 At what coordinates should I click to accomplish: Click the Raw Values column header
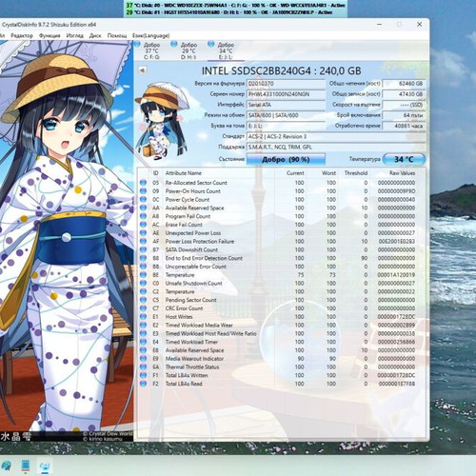pyautogui.click(x=402, y=173)
